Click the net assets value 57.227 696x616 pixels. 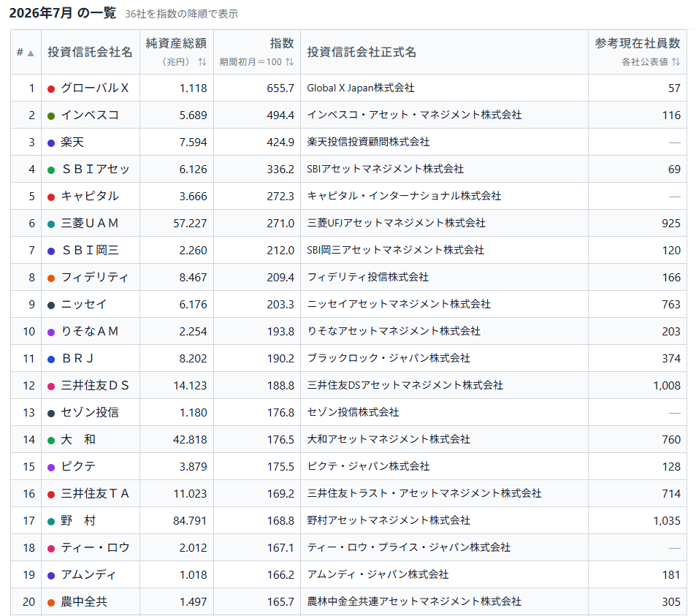pos(190,224)
